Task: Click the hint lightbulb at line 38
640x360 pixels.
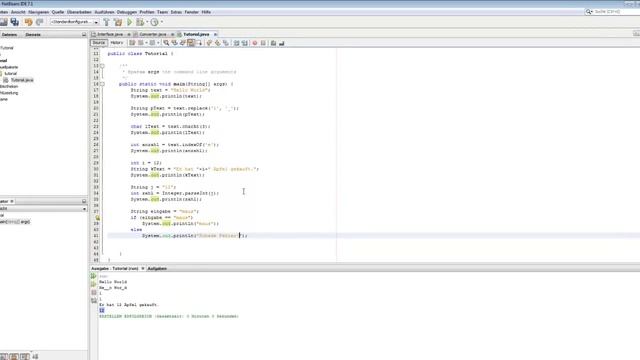Action: (x=98, y=218)
